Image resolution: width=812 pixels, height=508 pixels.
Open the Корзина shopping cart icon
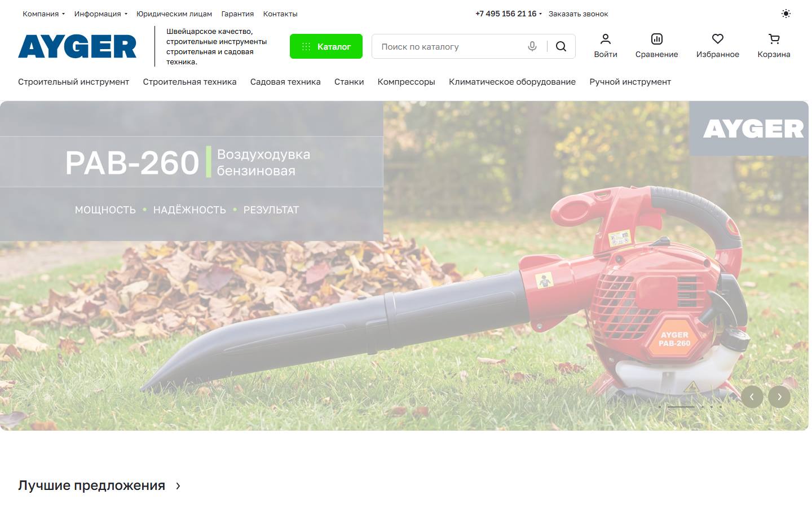tap(774, 39)
